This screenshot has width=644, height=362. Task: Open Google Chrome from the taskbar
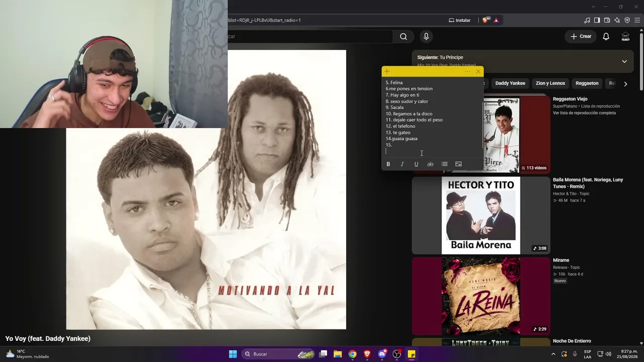pyautogui.click(x=353, y=354)
